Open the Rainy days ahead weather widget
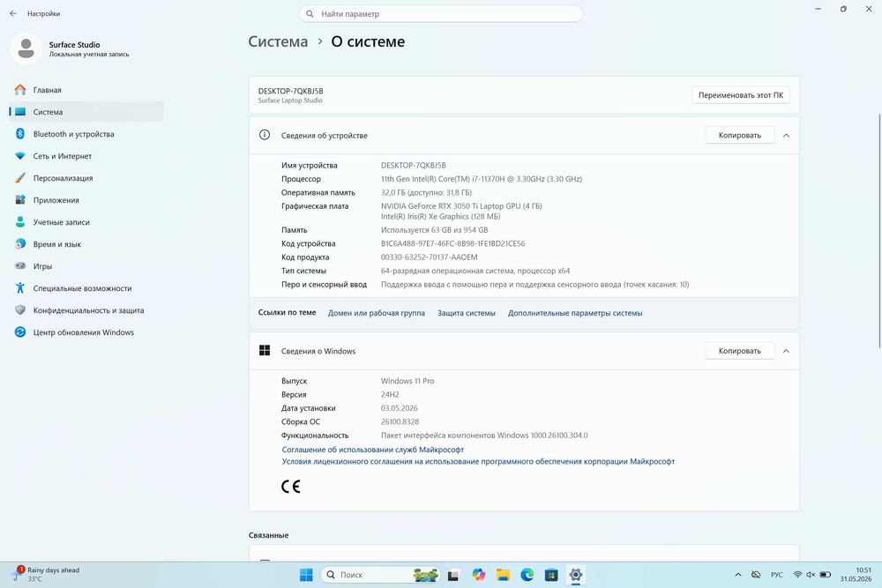This screenshot has width=882, height=588. tap(48, 574)
